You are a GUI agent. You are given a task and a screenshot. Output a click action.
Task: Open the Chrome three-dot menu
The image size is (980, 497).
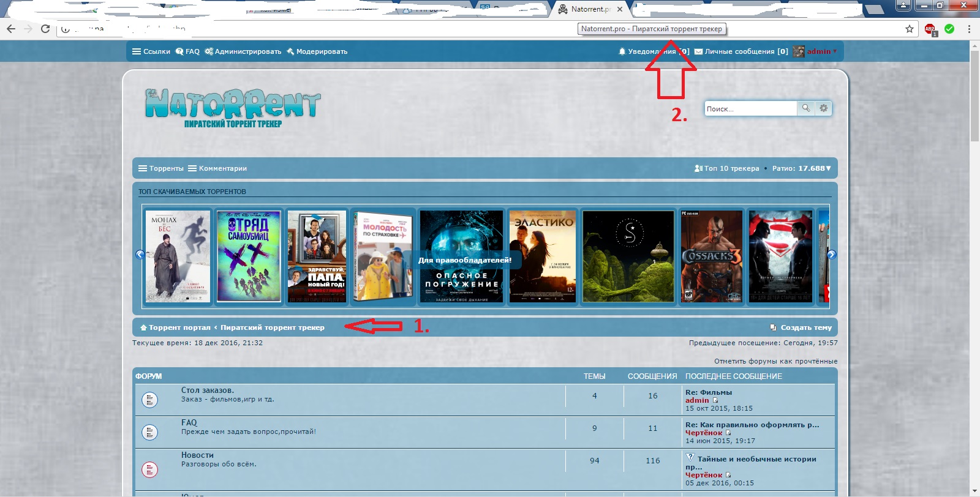coord(969,29)
